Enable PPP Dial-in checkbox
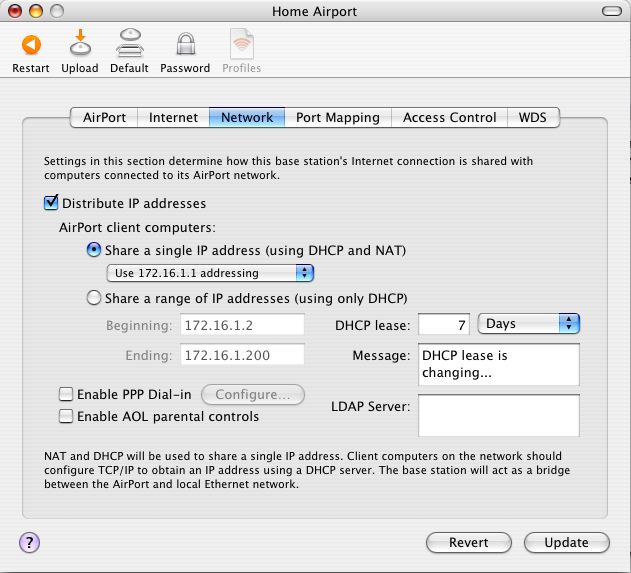Screen dimensions: 631x573 (x=66, y=394)
